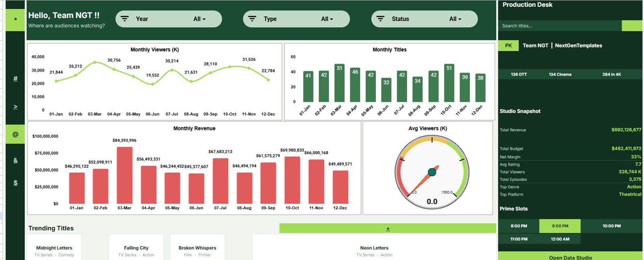Click the 03-Mar bar in Monthly Titles
The image size is (644, 260).
339,83
